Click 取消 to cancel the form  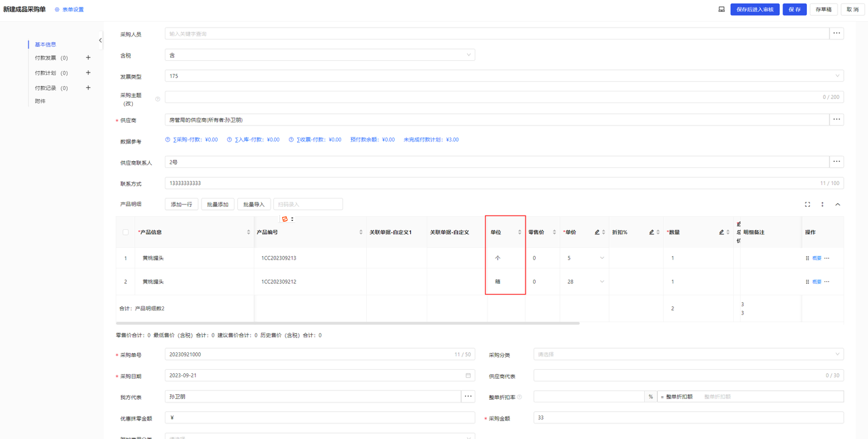pos(852,9)
